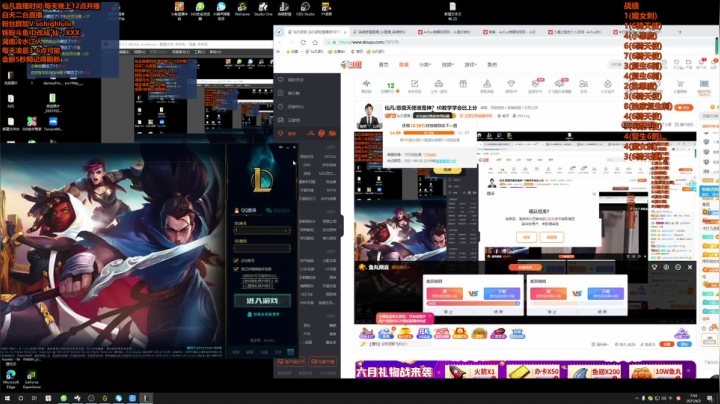
Task: Click red 能 option in left prediction card
Action: [444, 293]
